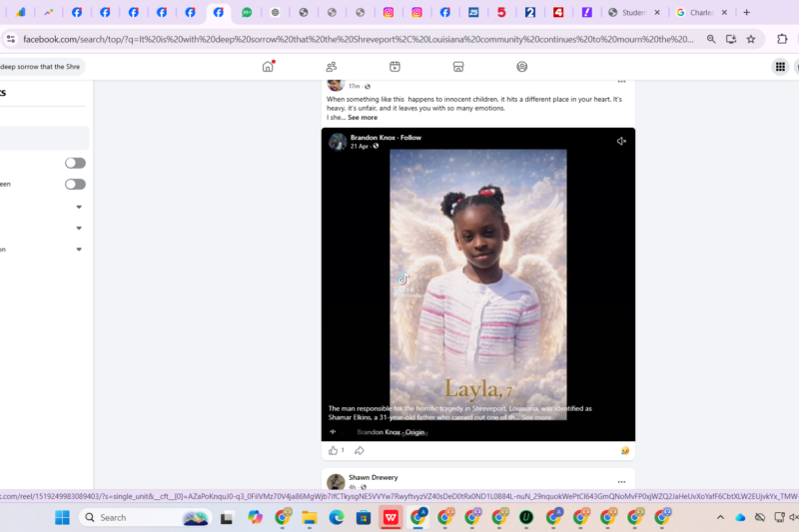Play the Layla angel video thumbnail

coord(478,284)
